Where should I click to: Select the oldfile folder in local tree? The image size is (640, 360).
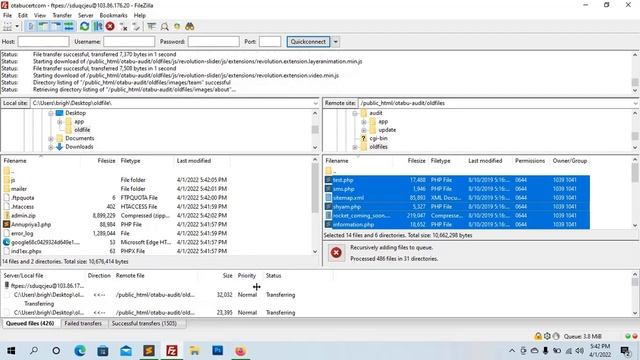click(x=82, y=130)
